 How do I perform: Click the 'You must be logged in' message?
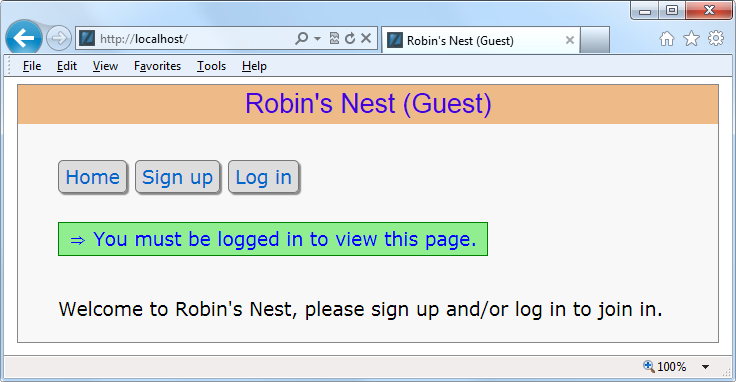(273, 239)
